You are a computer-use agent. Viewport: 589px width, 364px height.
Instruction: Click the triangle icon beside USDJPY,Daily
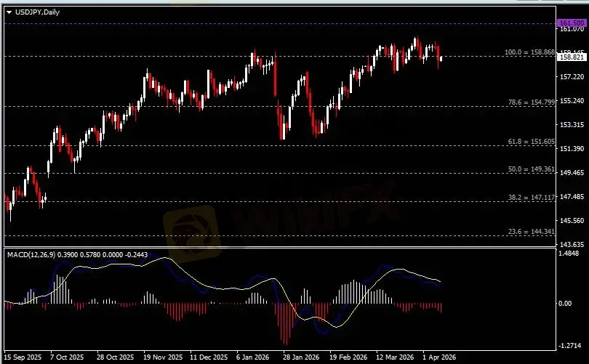[x=9, y=11]
